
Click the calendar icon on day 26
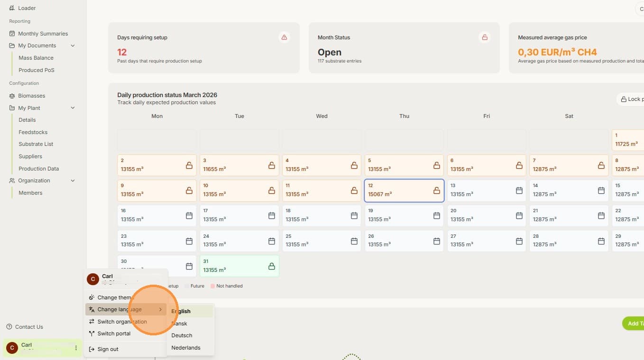point(437,241)
